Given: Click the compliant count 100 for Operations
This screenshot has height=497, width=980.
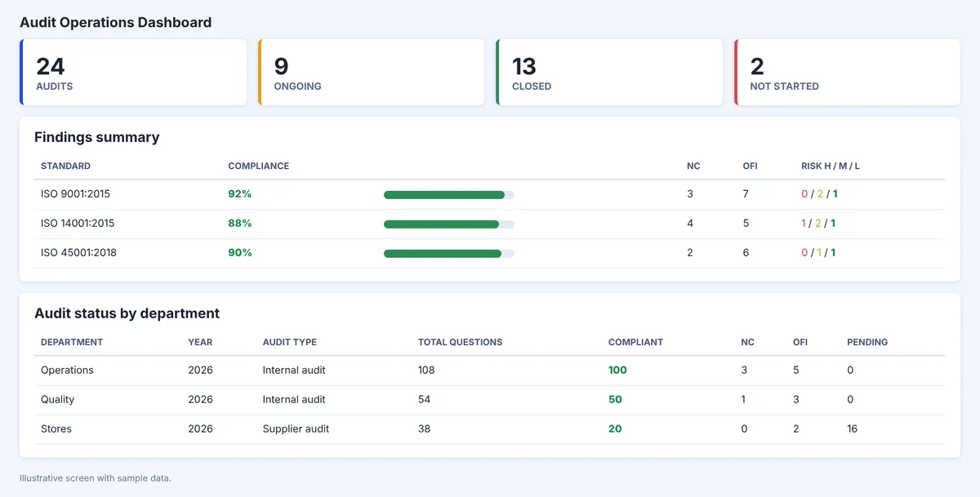Looking at the screenshot, I should click(x=617, y=371).
